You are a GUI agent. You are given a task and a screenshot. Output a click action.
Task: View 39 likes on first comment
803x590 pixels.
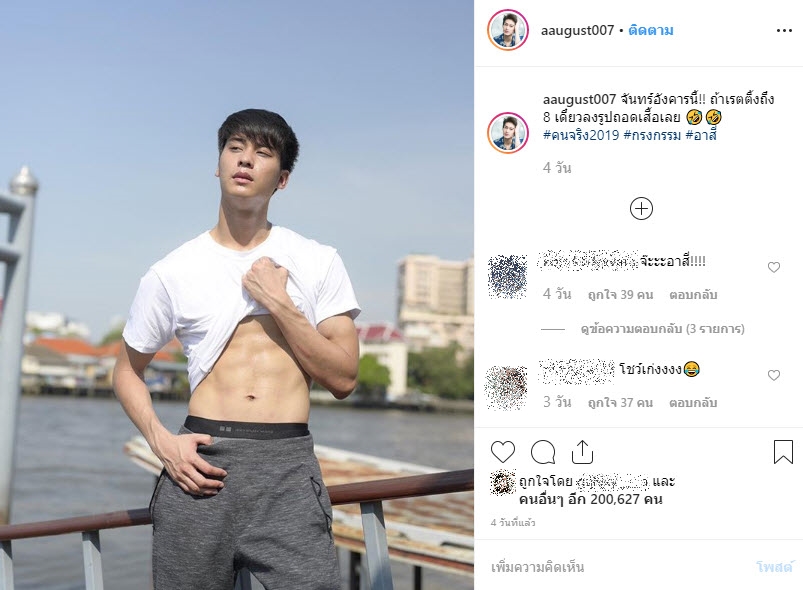tap(620, 294)
